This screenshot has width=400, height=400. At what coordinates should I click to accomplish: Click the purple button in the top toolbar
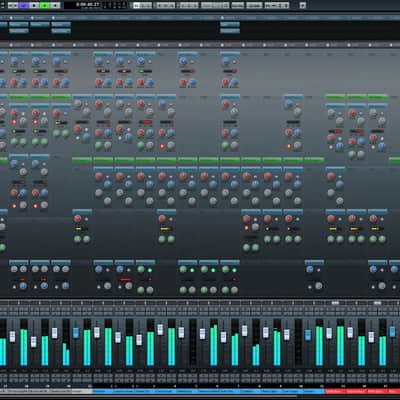[x=24, y=5]
